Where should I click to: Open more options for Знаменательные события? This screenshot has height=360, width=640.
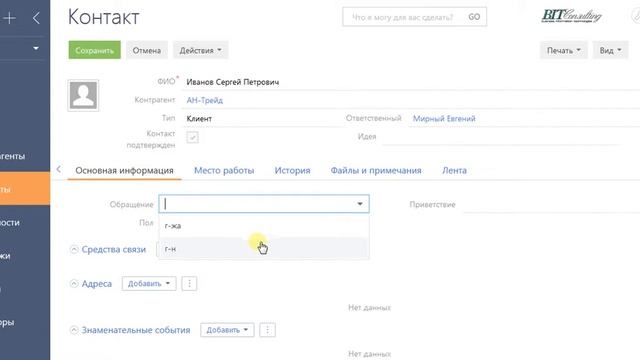tap(268, 330)
